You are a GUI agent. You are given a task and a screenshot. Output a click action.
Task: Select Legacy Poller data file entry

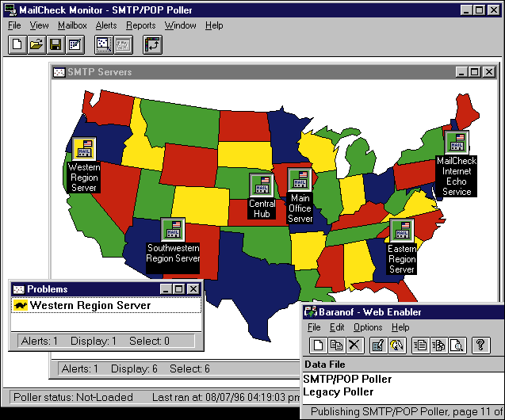click(339, 391)
